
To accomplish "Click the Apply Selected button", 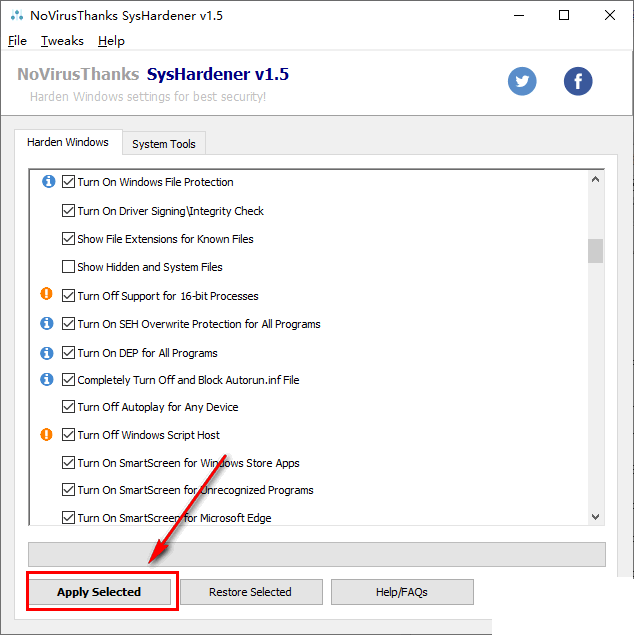I will (99, 592).
